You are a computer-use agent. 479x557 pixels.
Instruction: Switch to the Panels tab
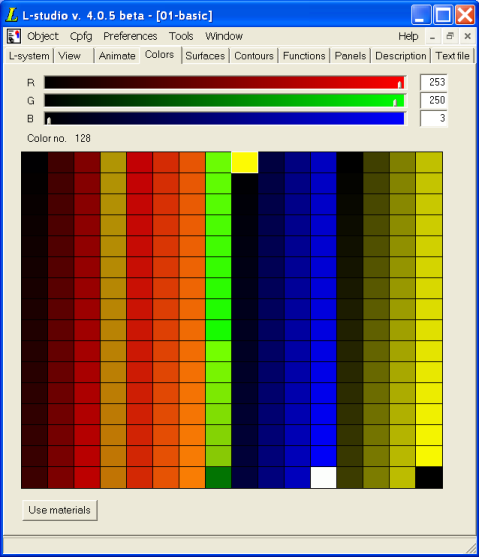click(350, 56)
